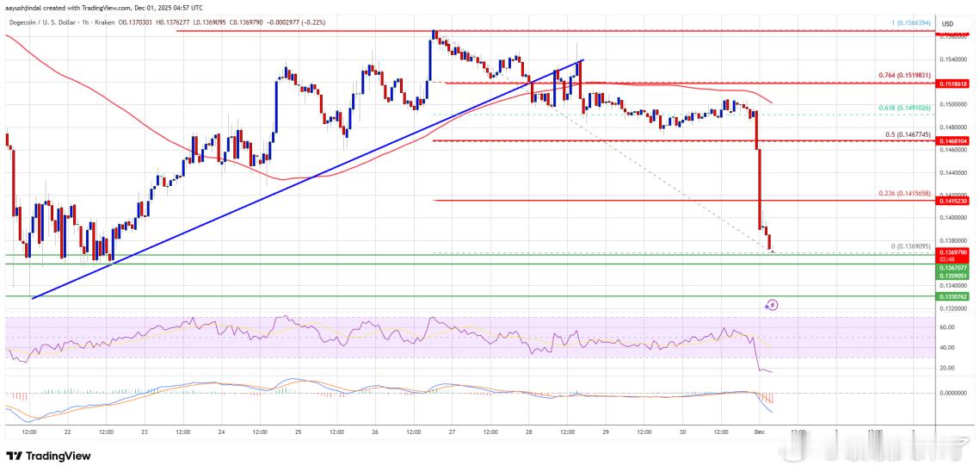This screenshot has width=980, height=472.
Task: Click the Kraken exchange label
Action: pyautogui.click(x=103, y=22)
